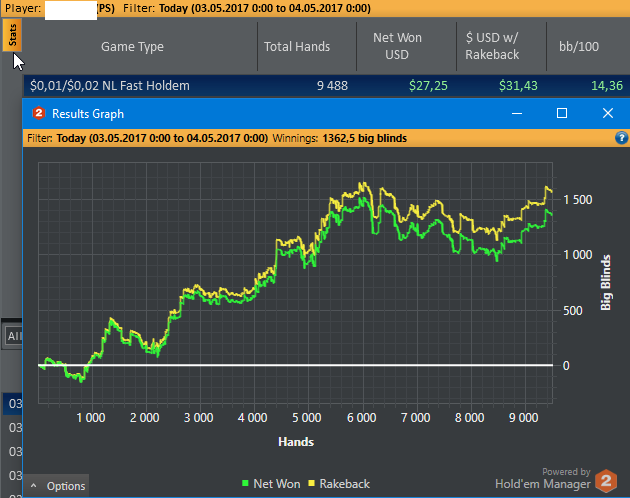Open the Stats side tab
630x498 pixels.
(x=12, y=35)
